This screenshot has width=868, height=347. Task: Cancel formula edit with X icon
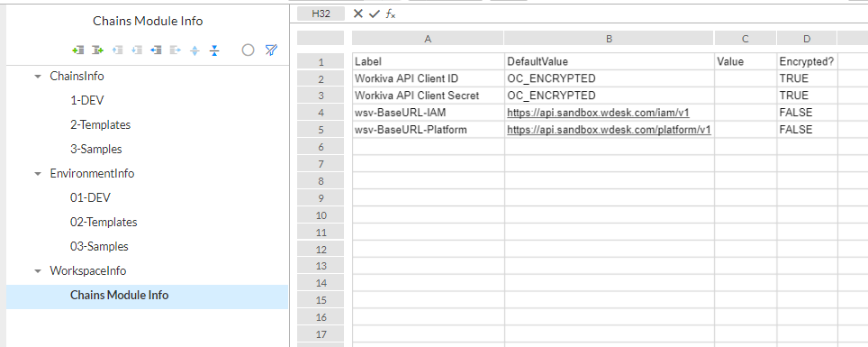[358, 14]
